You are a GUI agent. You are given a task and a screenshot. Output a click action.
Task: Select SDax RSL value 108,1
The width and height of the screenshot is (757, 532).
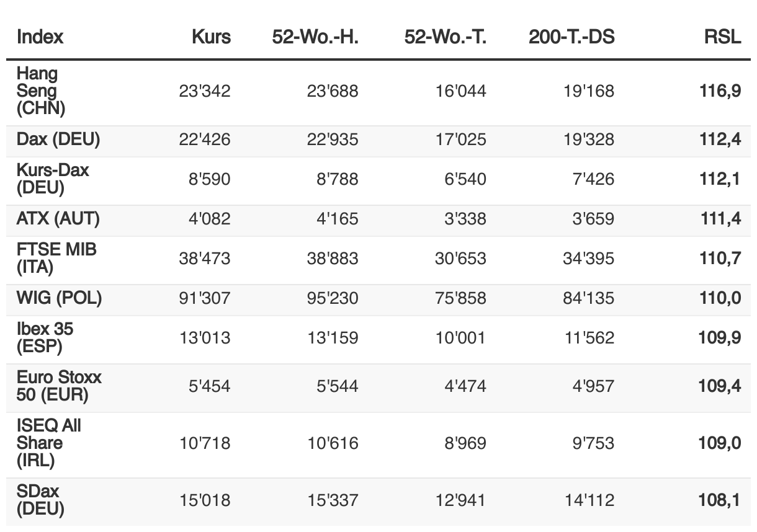[720, 500]
